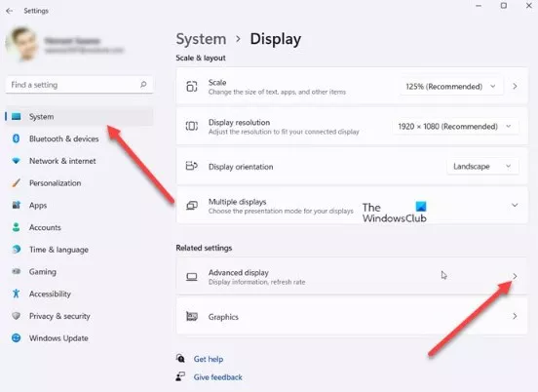Viewport: 538px width, 392px height.
Task: Click System in the breadcrumb heading
Action: pos(201,39)
